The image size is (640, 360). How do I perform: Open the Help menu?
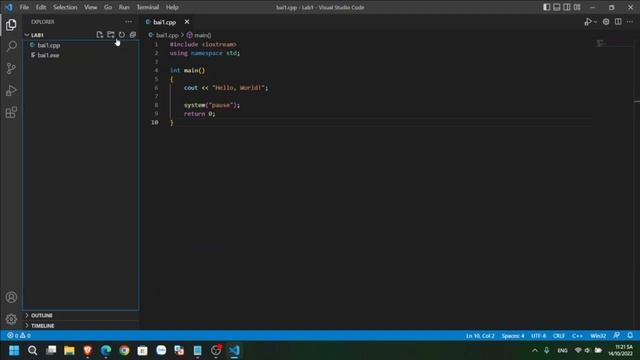[x=172, y=7]
